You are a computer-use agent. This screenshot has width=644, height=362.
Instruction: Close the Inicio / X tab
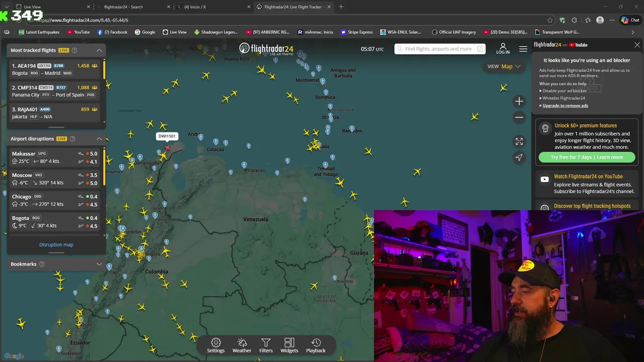tap(249, 7)
